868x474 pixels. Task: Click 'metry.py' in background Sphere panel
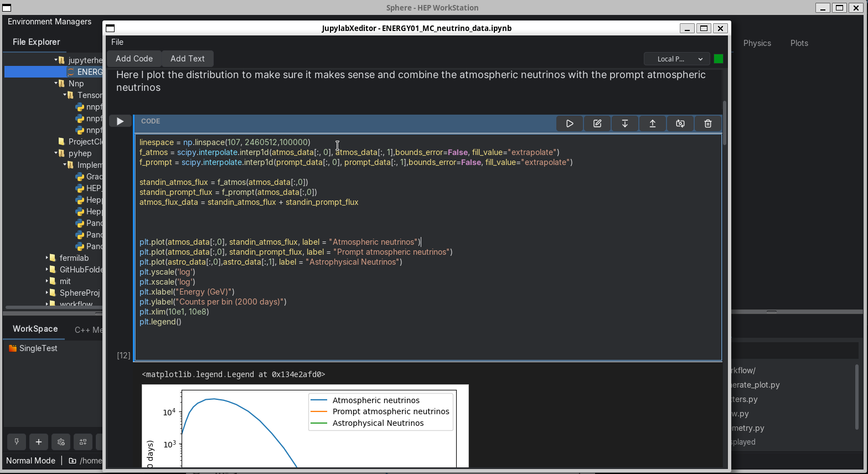pyautogui.click(x=748, y=428)
